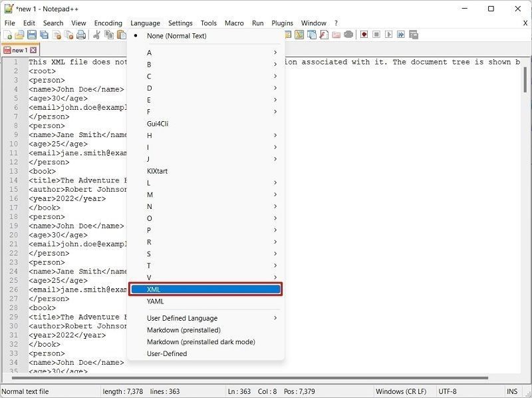
Task: Expand the H language submenu
Action: coord(205,136)
